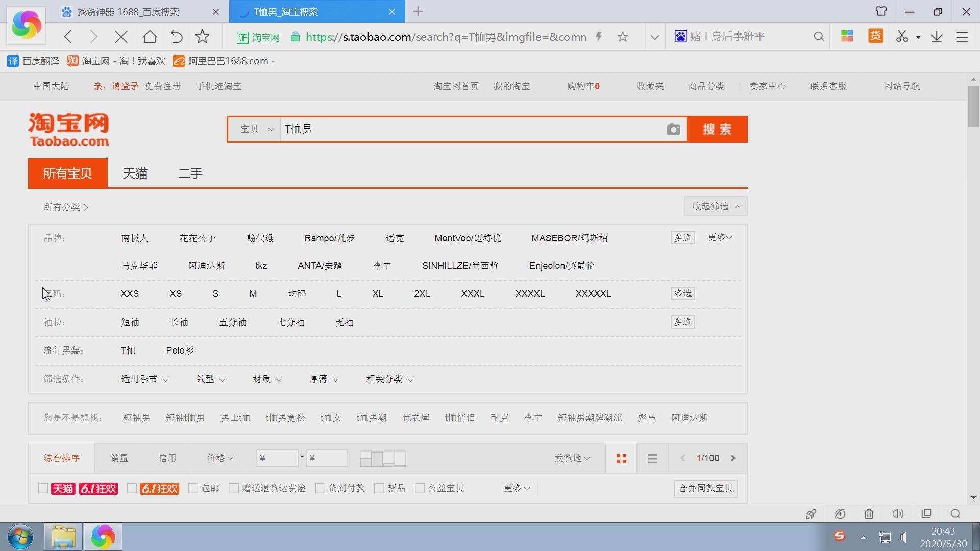Expand the brand 更多 dropdown
Image resolution: width=980 pixels, height=551 pixels.
click(x=719, y=237)
